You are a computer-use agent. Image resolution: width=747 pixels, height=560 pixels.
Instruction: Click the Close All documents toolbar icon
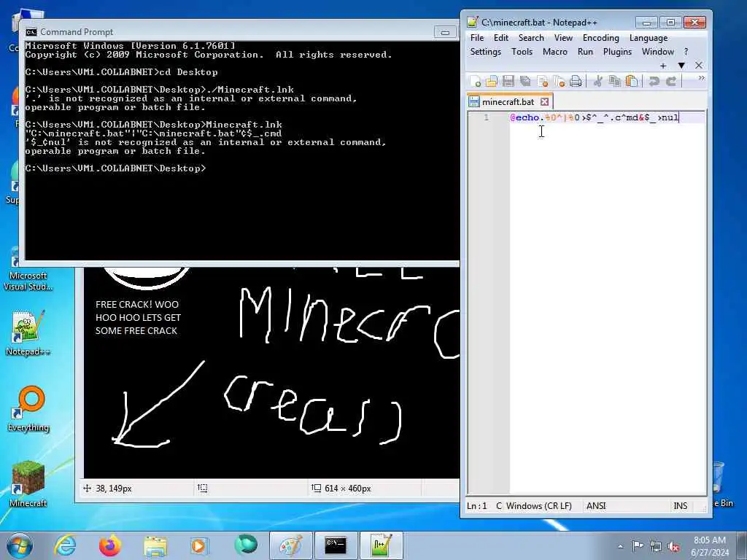point(560,82)
